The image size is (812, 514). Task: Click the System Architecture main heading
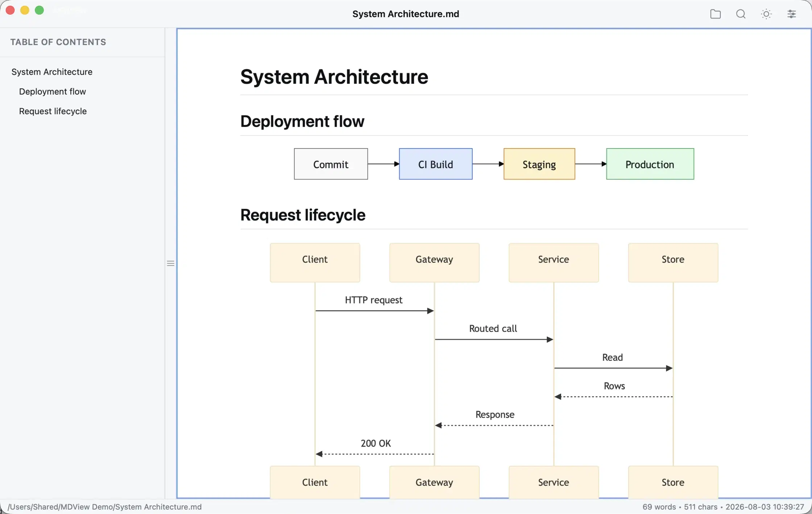(x=334, y=77)
